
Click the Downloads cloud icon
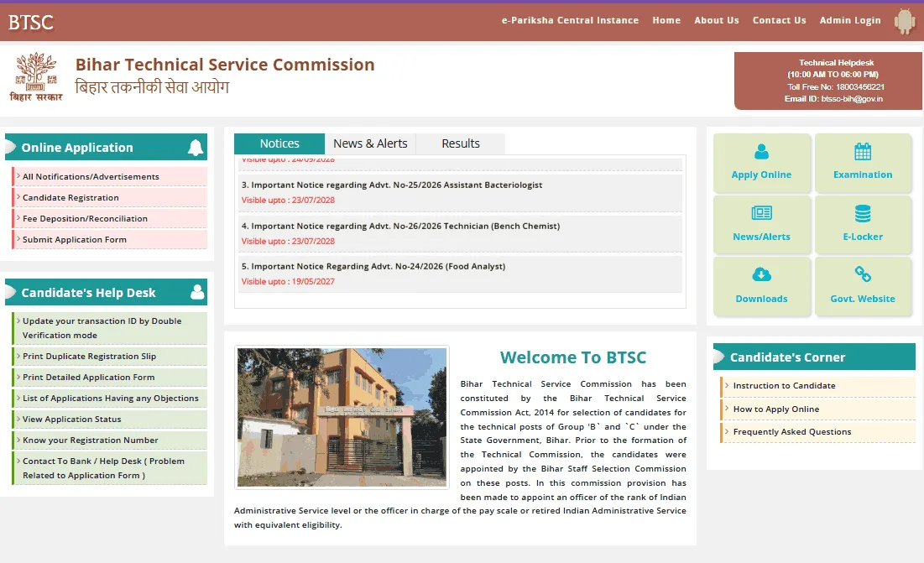tap(761, 274)
